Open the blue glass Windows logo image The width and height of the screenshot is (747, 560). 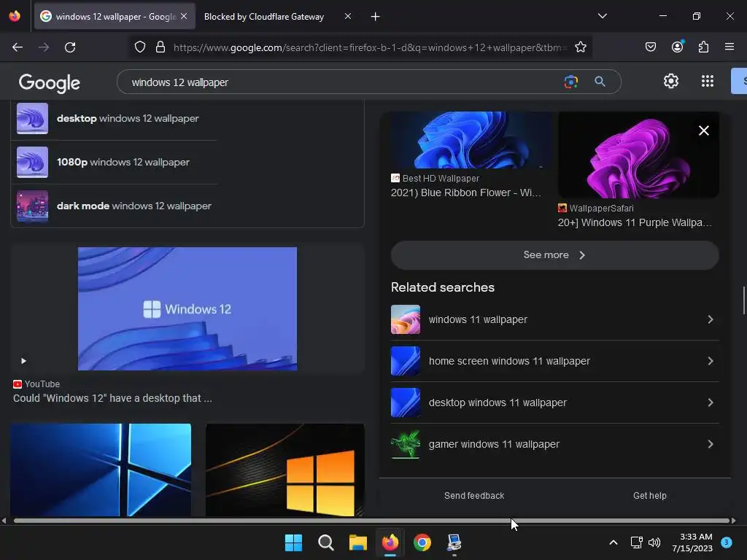click(101, 470)
